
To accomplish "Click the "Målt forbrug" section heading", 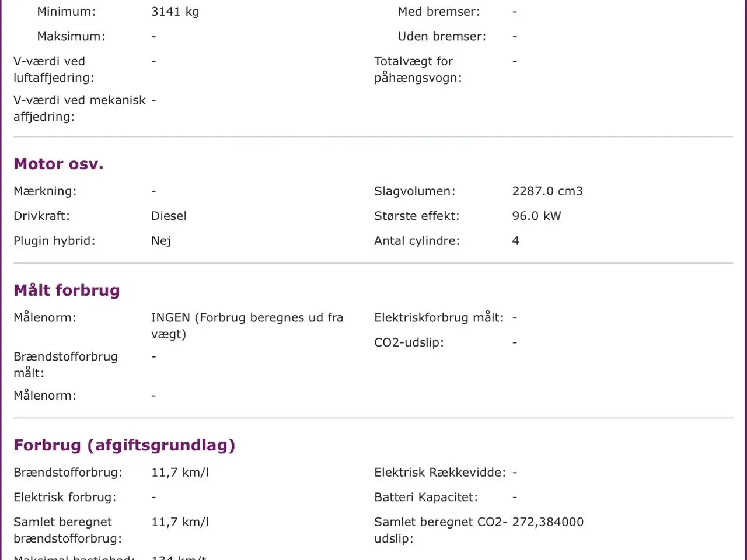I will click(67, 290).
